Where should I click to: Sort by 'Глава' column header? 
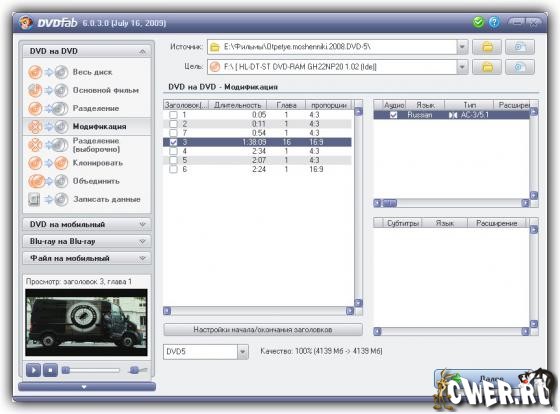(286, 105)
